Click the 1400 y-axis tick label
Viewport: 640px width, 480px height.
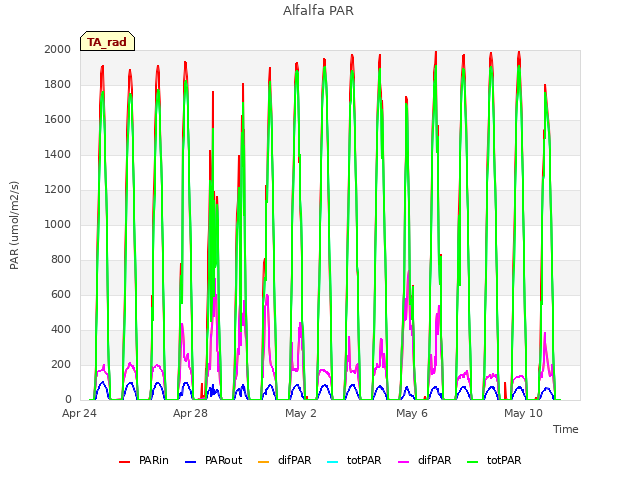coord(58,154)
